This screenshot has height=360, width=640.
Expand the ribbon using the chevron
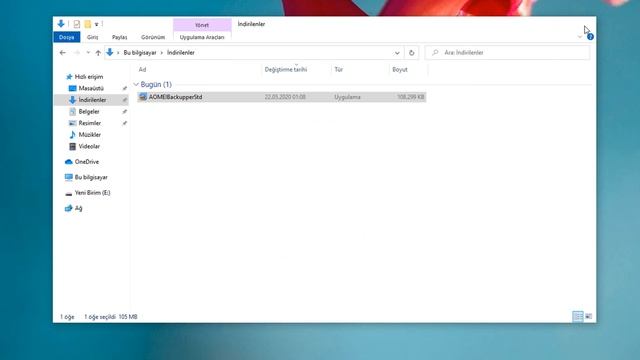(580, 37)
